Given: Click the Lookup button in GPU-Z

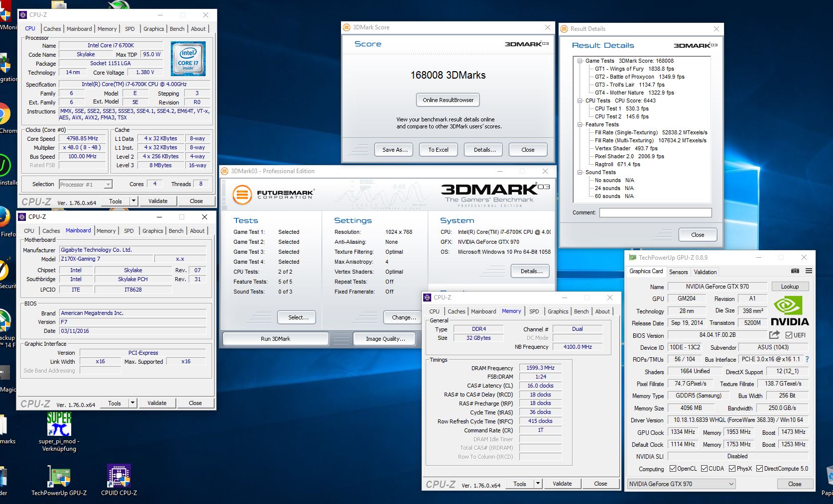Looking at the screenshot, I should pos(790,287).
